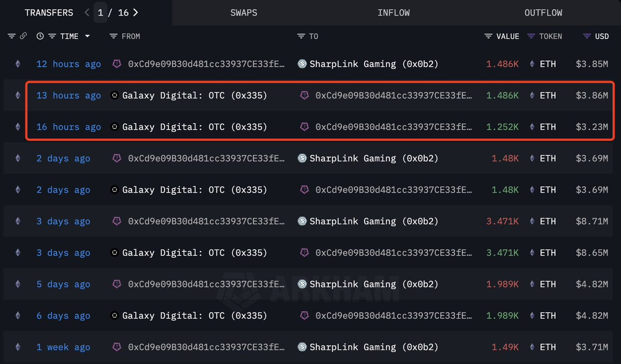Filter by TO column

(x=308, y=36)
